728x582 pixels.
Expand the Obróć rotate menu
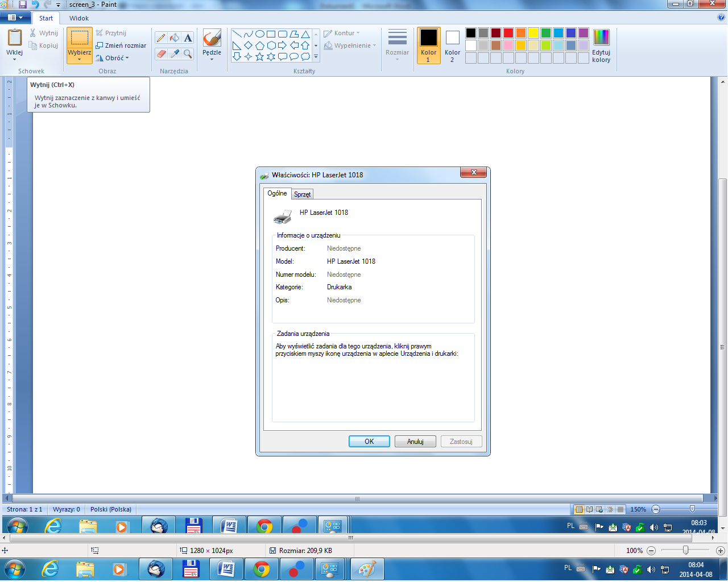(113, 58)
